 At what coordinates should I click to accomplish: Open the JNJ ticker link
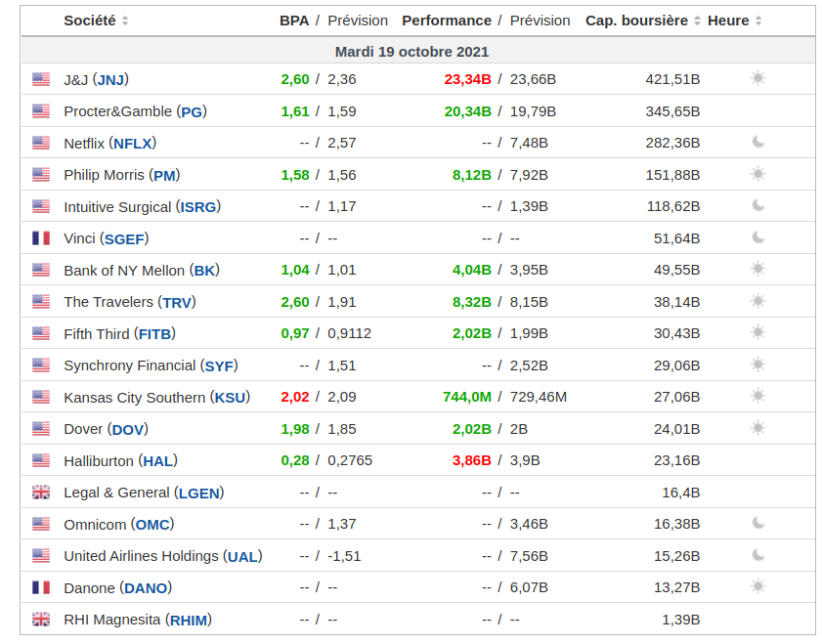[x=110, y=79]
